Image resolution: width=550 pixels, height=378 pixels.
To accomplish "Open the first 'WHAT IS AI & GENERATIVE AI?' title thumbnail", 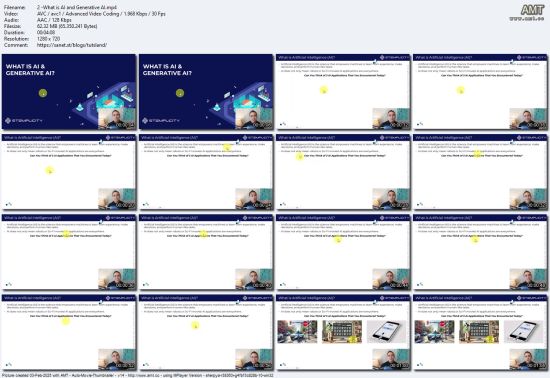I will pos(69,92).
